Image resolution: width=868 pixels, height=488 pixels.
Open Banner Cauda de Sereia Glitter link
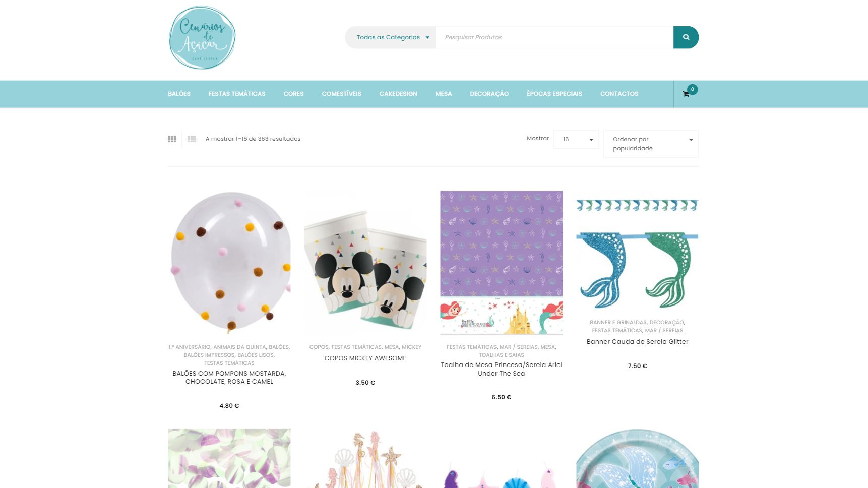tap(637, 342)
